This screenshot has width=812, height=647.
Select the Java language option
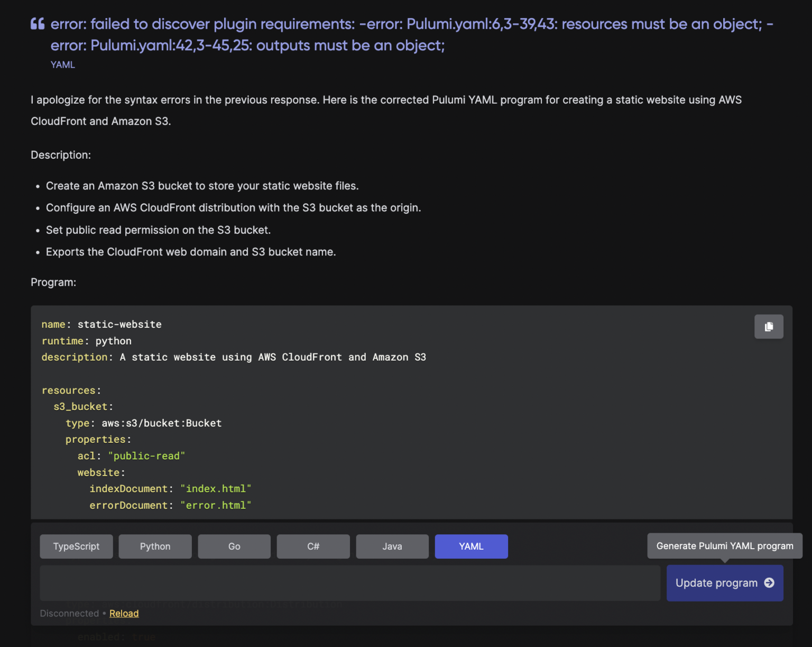(x=392, y=546)
